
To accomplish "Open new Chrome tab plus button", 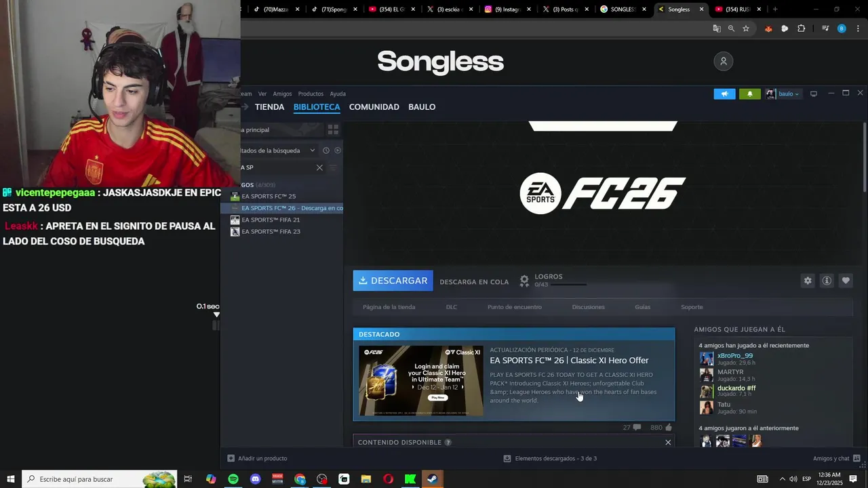I will point(775,9).
